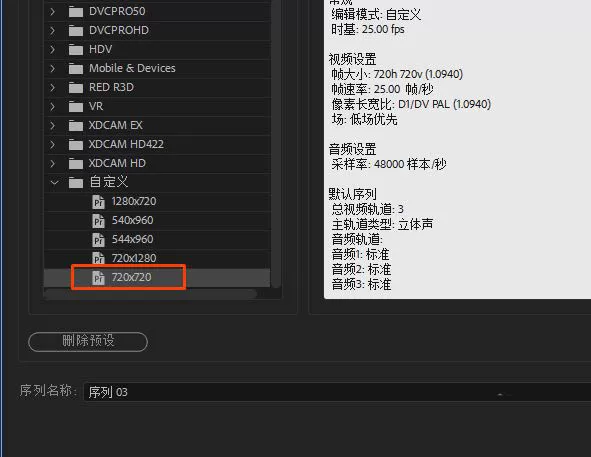591x457 pixels.
Task: Expand the HDV preset folder arrow
Action: (52, 49)
